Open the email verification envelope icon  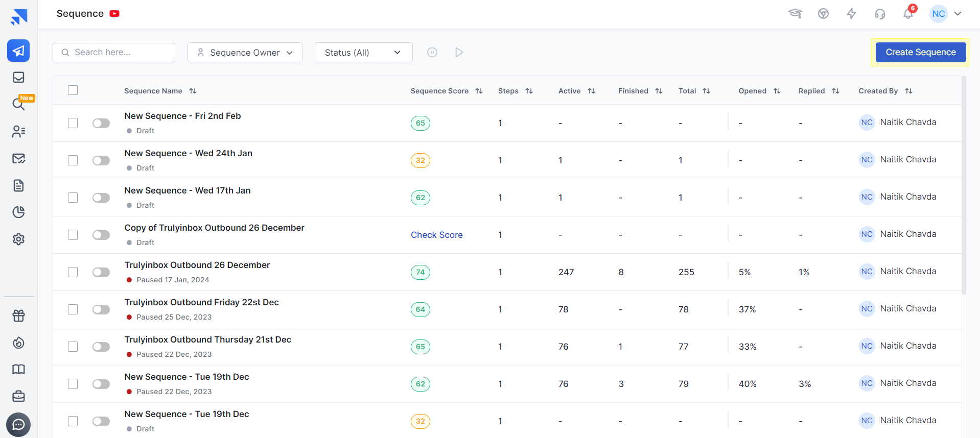point(18,158)
